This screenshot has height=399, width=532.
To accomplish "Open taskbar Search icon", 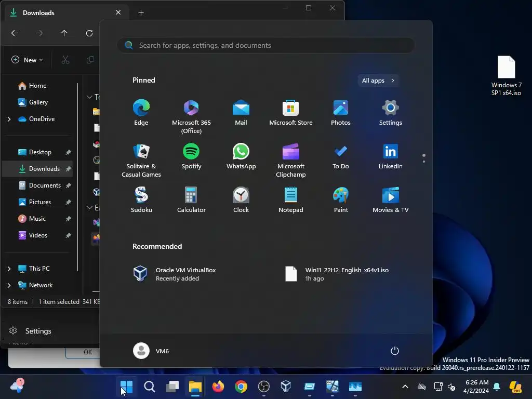I will click(x=149, y=387).
